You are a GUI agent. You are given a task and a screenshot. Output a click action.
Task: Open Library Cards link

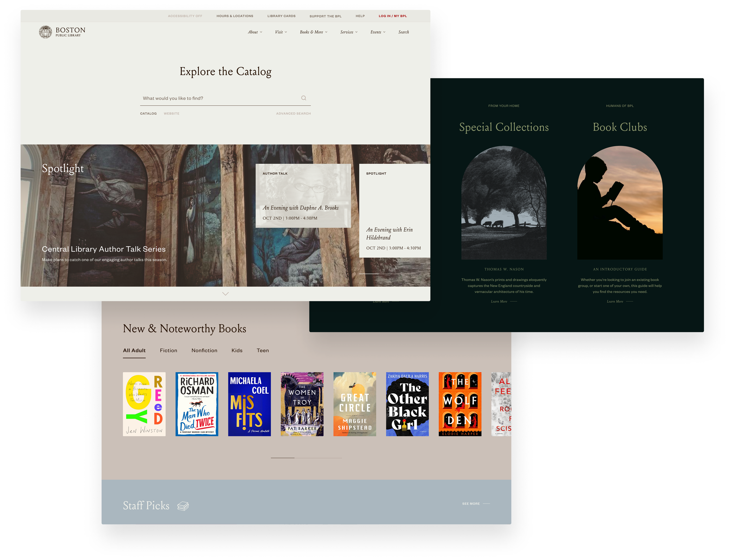(281, 16)
